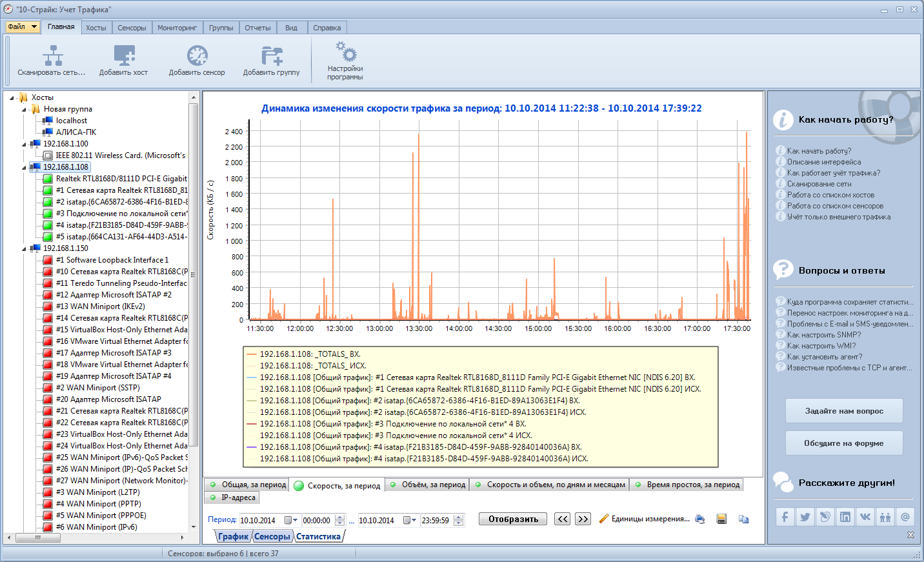Viewport: 924px width, 562px height.
Task: Open Program settings gear icon
Action: (x=345, y=52)
